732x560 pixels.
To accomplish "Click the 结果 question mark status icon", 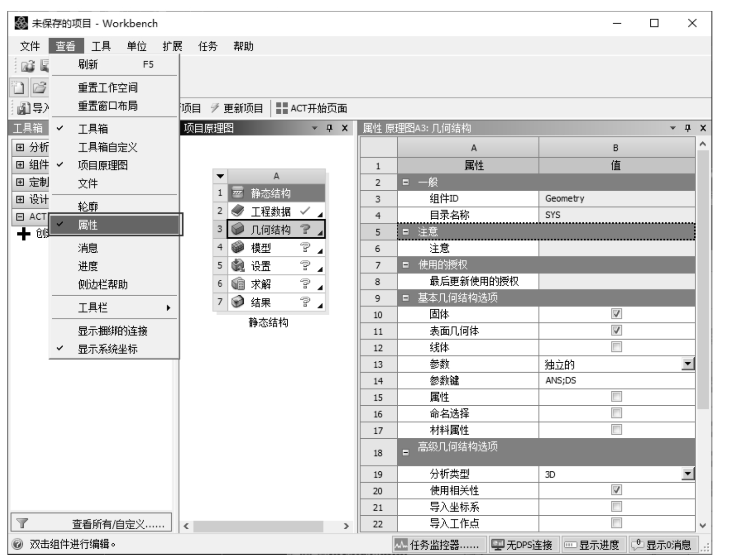I will (x=305, y=302).
